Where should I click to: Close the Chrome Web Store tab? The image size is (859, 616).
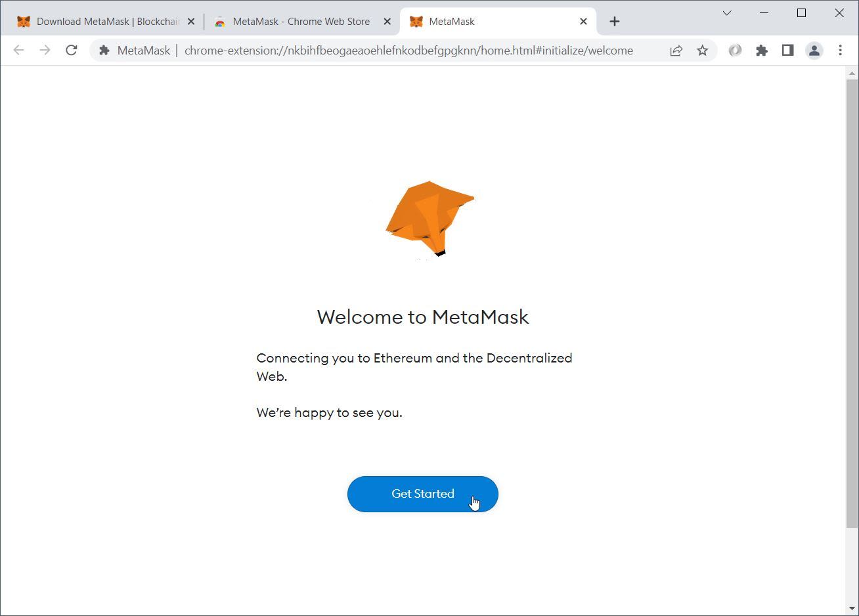[x=387, y=22]
